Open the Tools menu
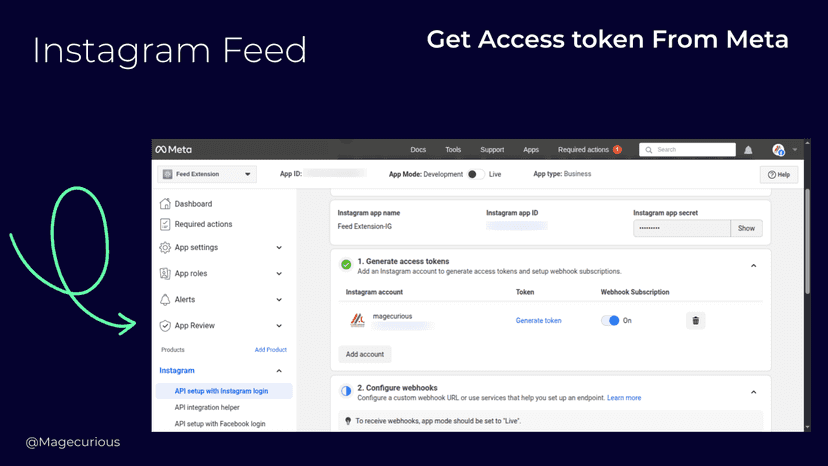The height and width of the screenshot is (466, 828). point(453,150)
